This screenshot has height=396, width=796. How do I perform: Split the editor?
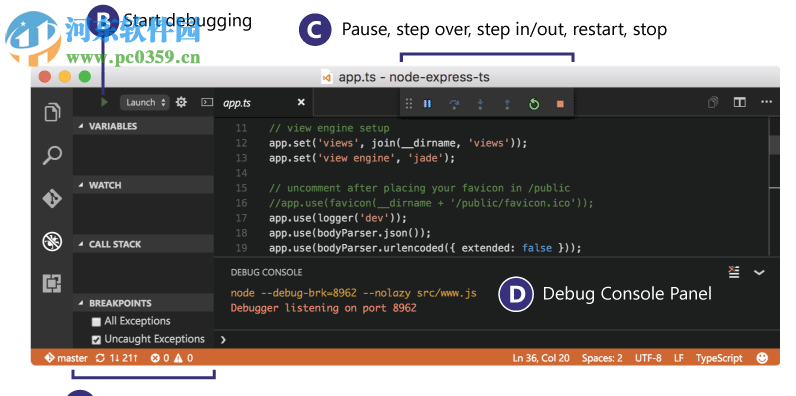coord(740,103)
